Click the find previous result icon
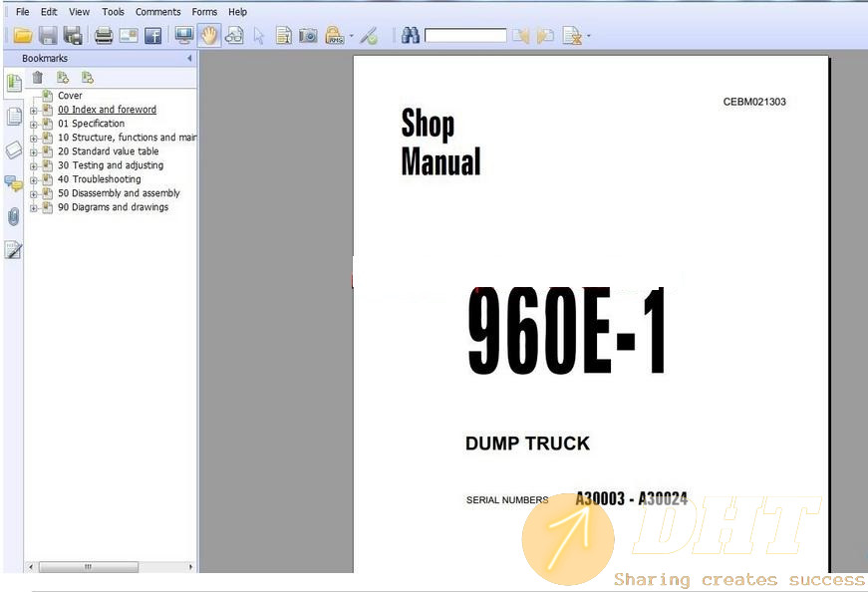 tap(520, 36)
